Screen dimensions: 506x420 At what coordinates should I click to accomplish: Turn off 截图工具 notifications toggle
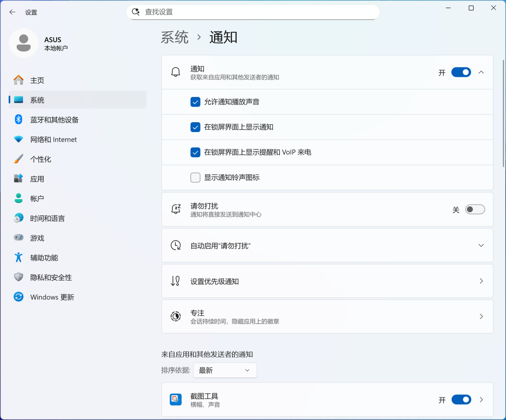(461, 400)
